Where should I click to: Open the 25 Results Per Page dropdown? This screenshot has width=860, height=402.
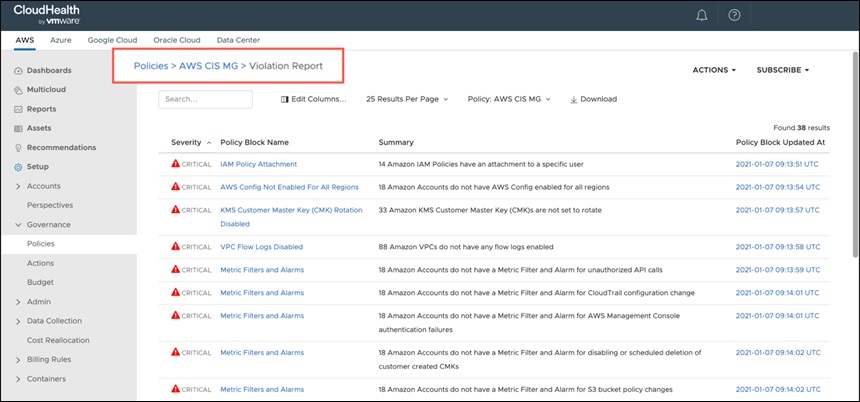tap(407, 99)
